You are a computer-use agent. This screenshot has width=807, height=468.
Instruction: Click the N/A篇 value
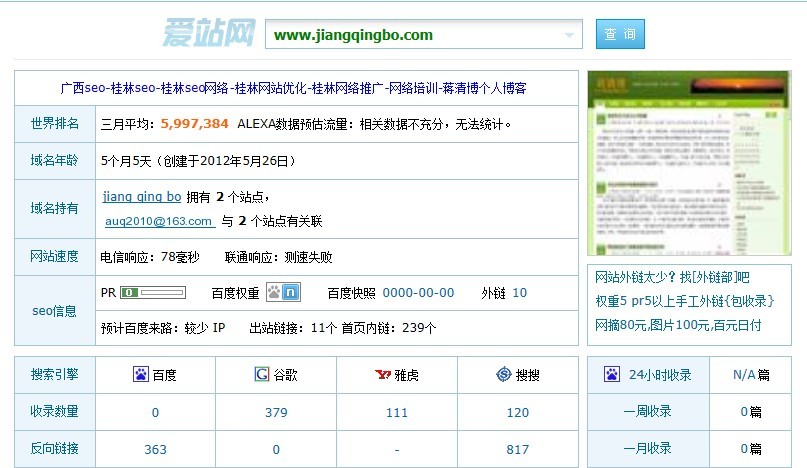(751, 375)
